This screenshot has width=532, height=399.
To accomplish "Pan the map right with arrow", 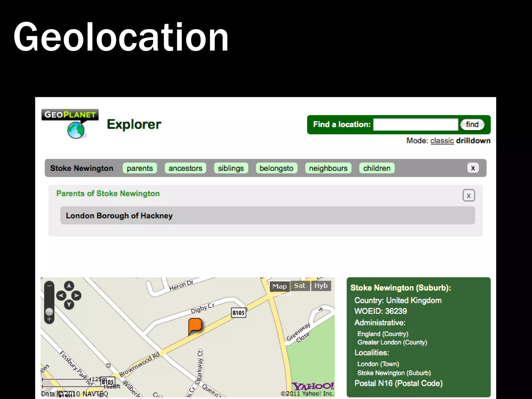I will pyautogui.click(x=76, y=296).
